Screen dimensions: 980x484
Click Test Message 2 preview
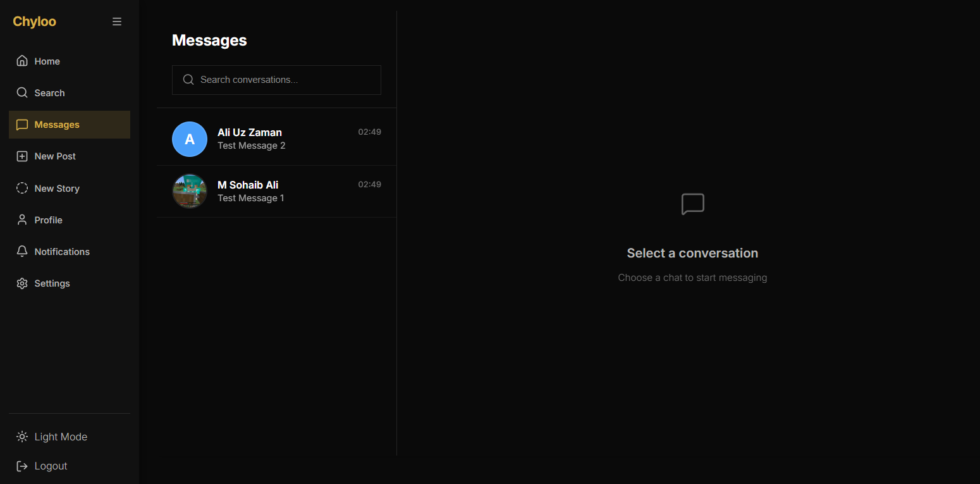pyautogui.click(x=251, y=146)
